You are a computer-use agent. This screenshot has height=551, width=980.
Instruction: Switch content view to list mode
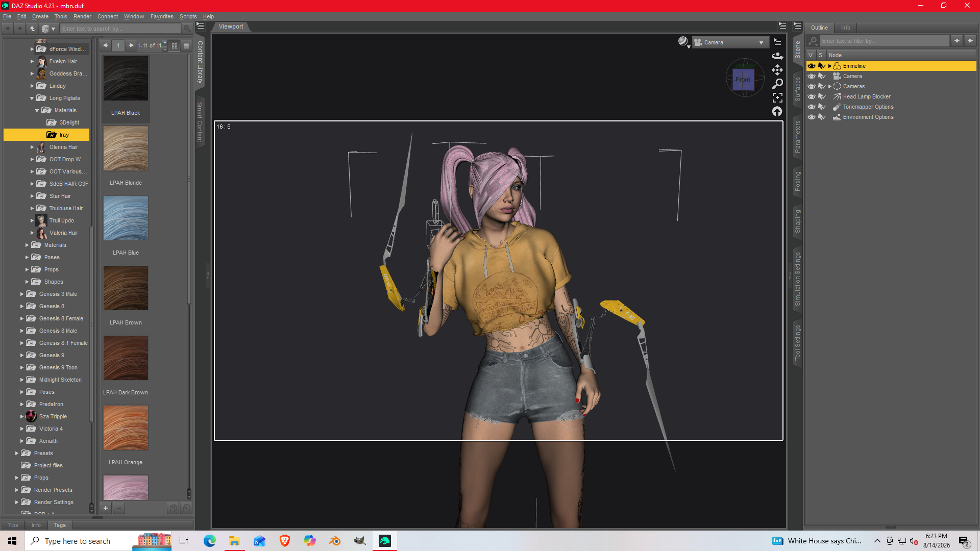click(x=186, y=45)
